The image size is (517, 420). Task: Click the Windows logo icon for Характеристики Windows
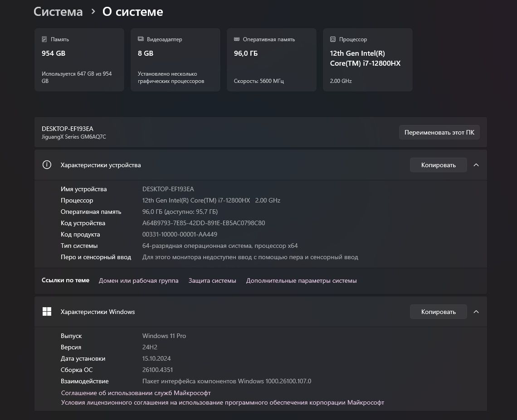tap(47, 312)
